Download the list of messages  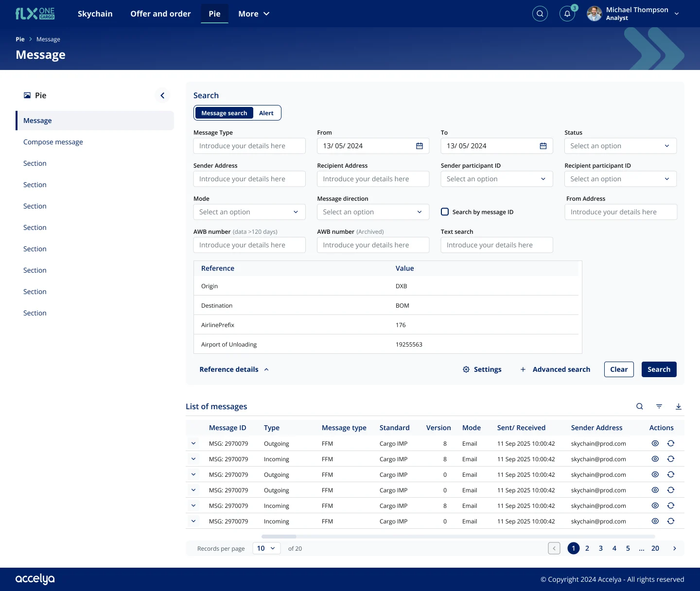679,406
